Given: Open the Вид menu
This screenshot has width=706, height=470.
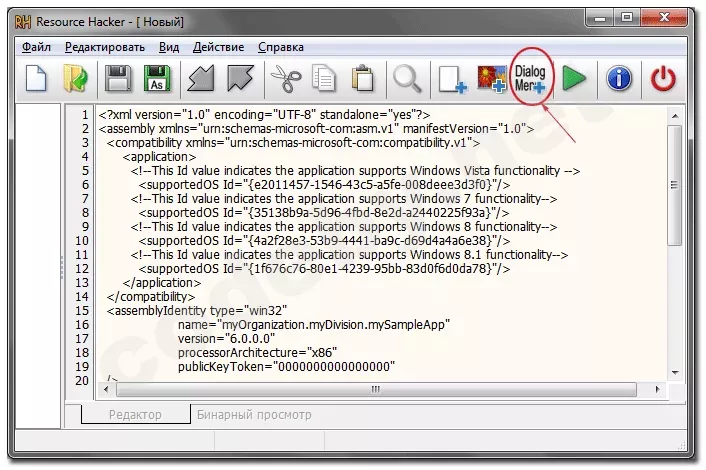Looking at the screenshot, I should click(x=169, y=47).
